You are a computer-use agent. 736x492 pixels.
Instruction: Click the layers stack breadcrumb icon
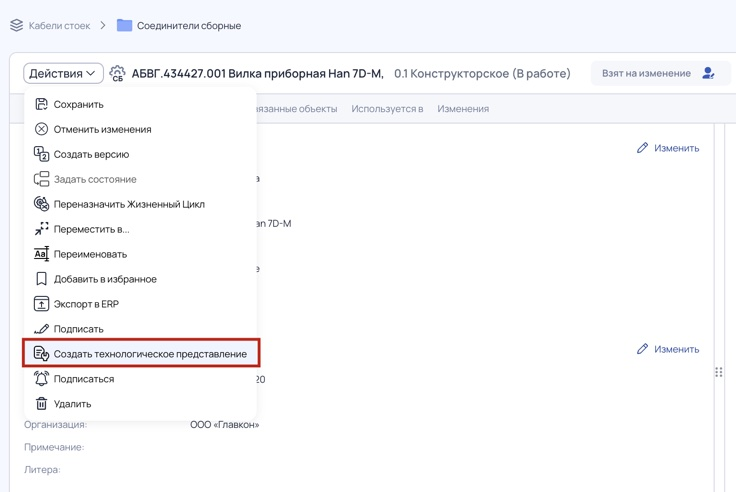coord(16,25)
